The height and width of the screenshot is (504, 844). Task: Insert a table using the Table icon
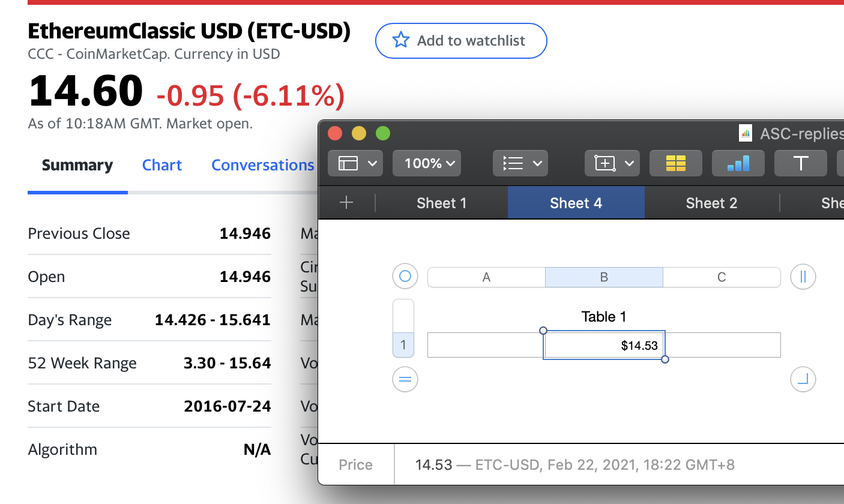pyautogui.click(x=675, y=163)
